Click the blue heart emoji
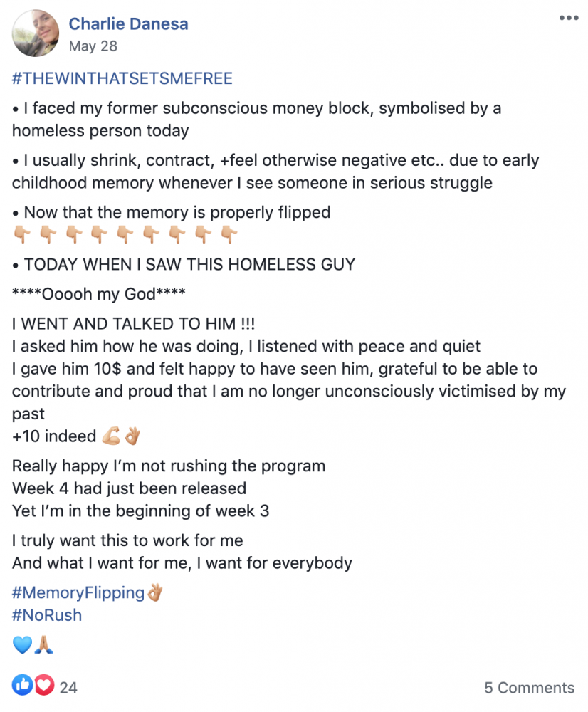Viewport: 588px width, 712px height. coord(22,644)
